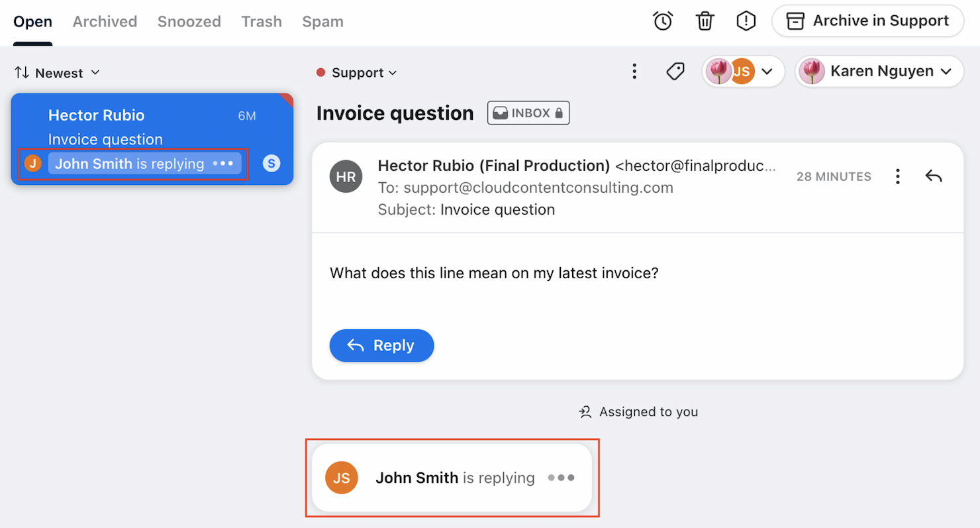
Task: Expand the Newest sort dropdown
Action: coord(58,73)
